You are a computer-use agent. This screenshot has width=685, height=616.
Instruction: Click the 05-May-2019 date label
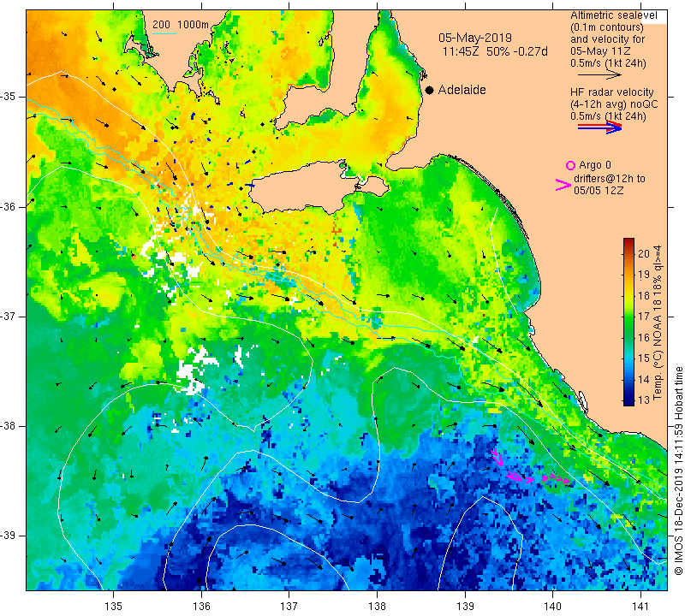475,38
